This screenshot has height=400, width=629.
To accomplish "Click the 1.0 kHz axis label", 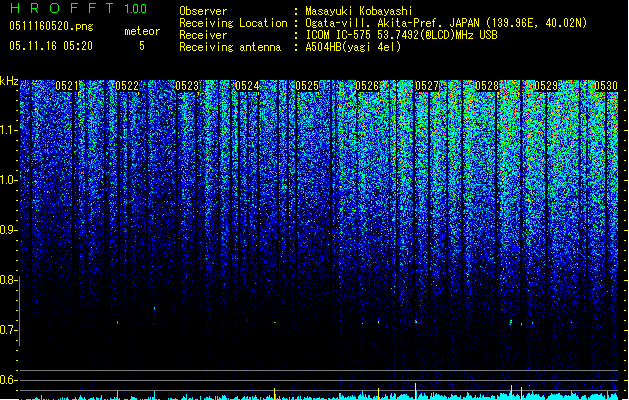I will pyautogui.click(x=8, y=180).
